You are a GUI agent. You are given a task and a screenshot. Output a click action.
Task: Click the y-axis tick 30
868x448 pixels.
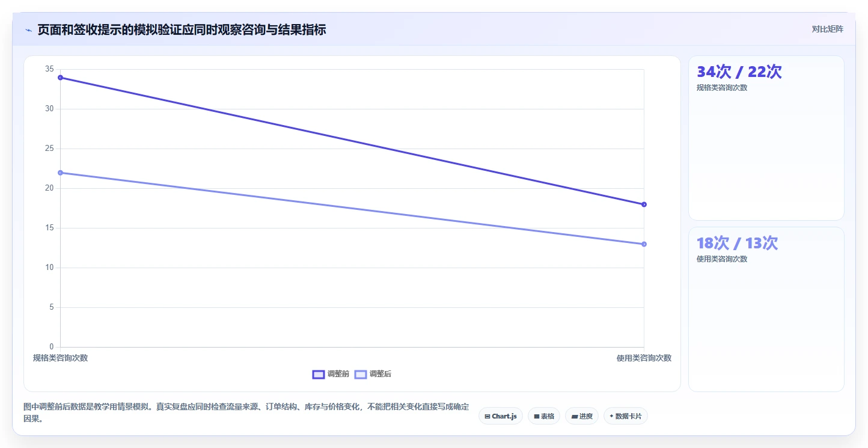[x=49, y=109]
